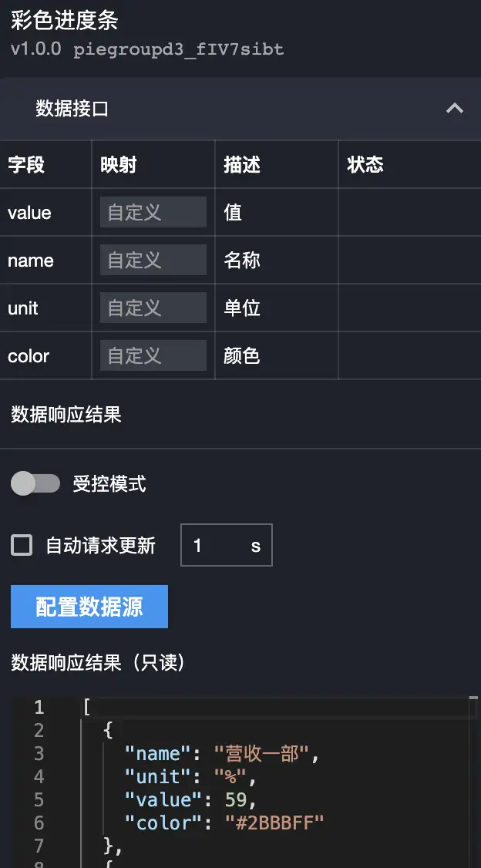Click the 状态 column header

point(365,164)
